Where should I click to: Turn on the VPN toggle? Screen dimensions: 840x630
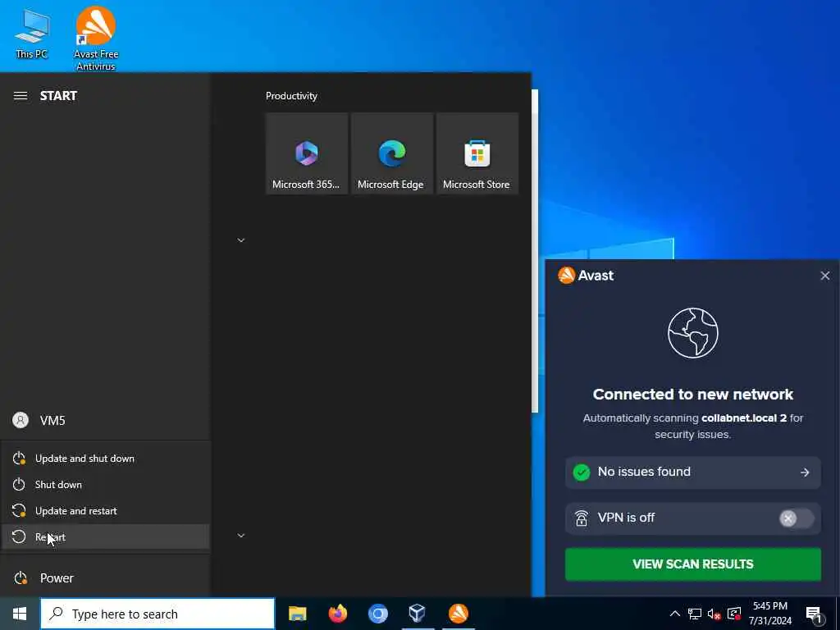tap(796, 518)
